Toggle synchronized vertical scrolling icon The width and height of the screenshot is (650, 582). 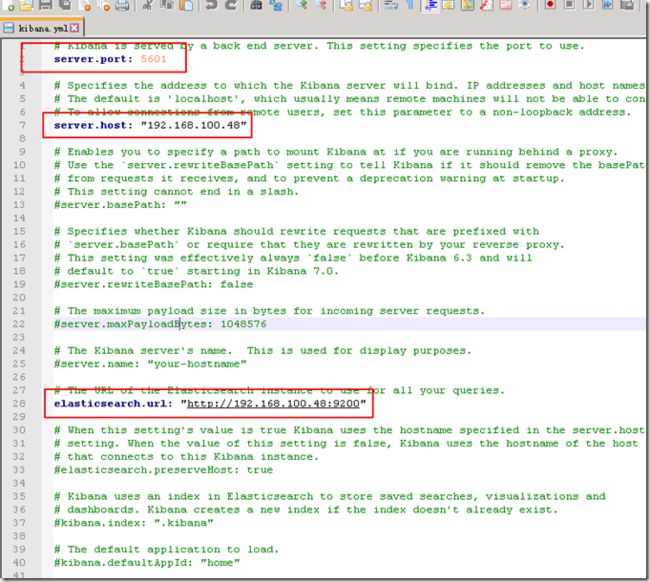[346, 5]
